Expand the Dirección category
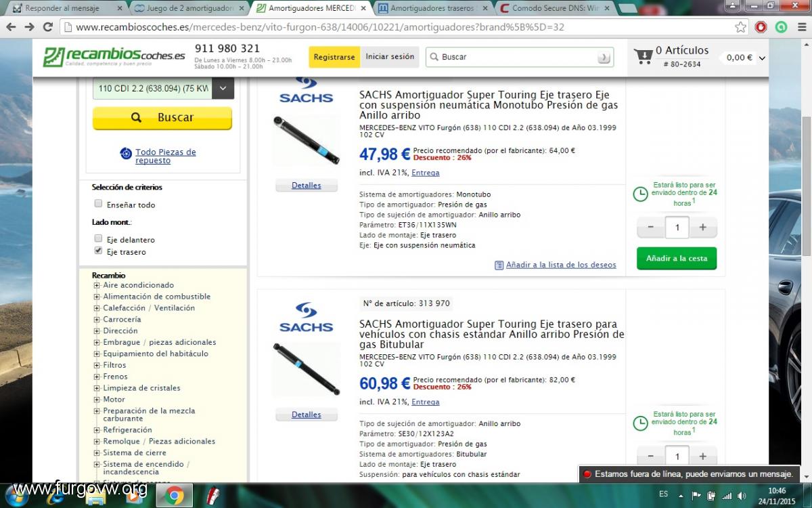The width and height of the screenshot is (812, 508). (97, 331)
